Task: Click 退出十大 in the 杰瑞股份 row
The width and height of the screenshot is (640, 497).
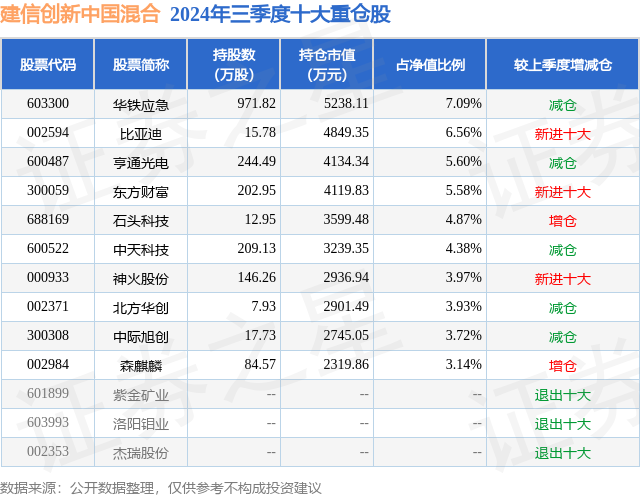Action: coord(563,453)
